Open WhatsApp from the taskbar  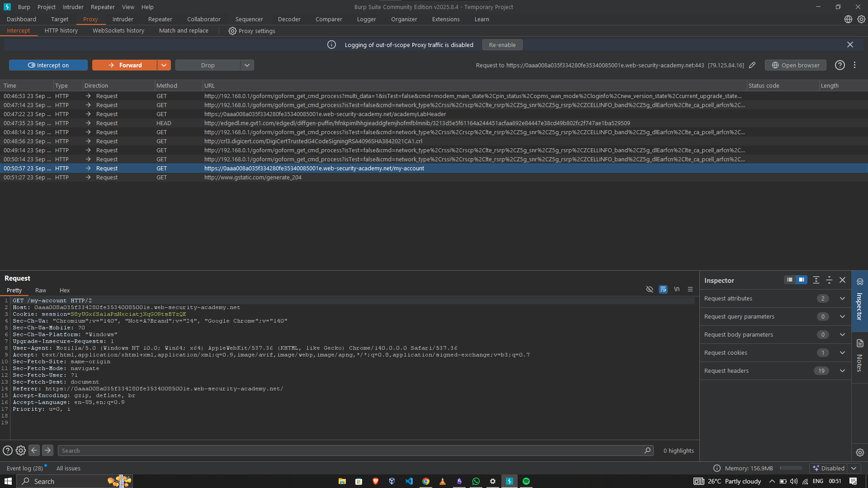coord(476,481)
